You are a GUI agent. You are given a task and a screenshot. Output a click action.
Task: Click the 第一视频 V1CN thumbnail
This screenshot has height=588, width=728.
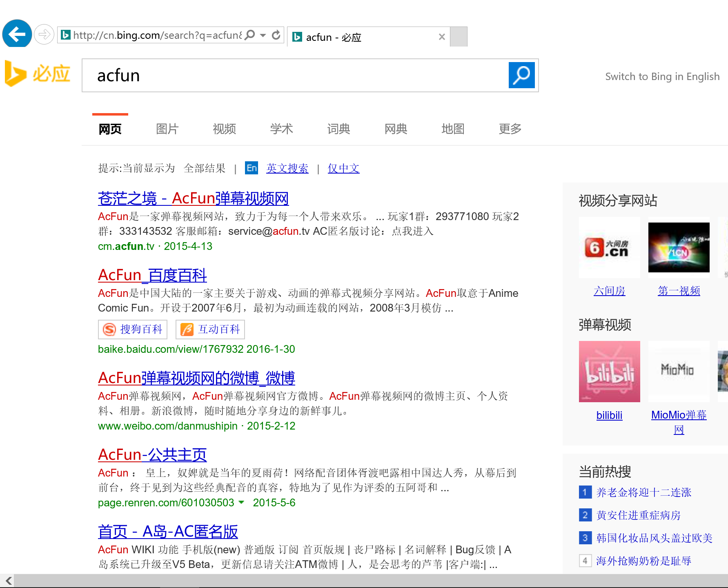[679, 247]
